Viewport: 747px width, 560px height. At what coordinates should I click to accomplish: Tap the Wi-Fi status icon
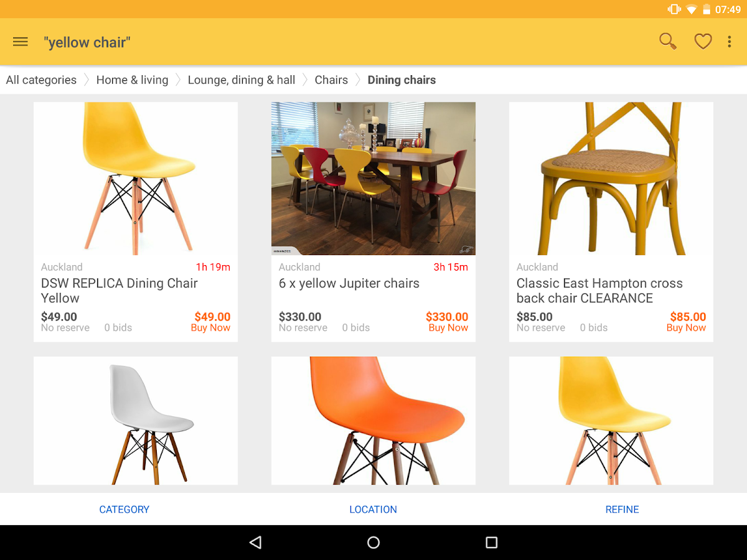pyautogui.click(x=691, y=9)
